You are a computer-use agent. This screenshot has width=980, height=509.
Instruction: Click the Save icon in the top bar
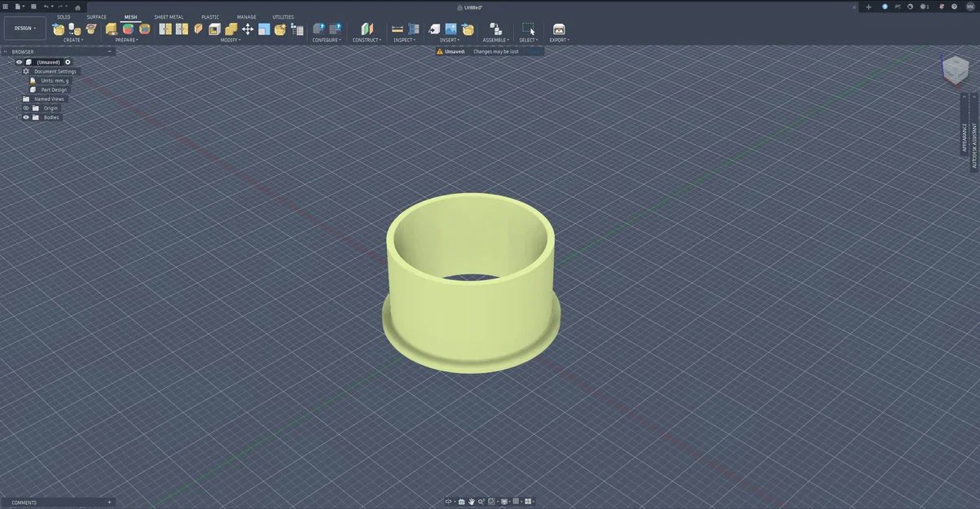click(x=33, y=7)
